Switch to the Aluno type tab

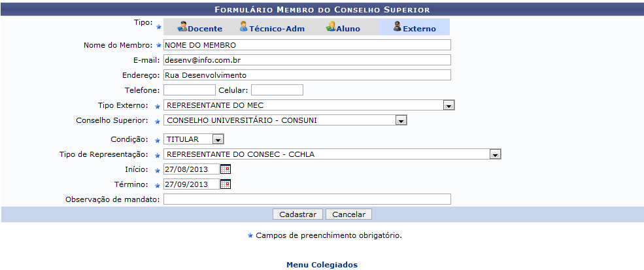pyautogui.click(x=348, y=29)
